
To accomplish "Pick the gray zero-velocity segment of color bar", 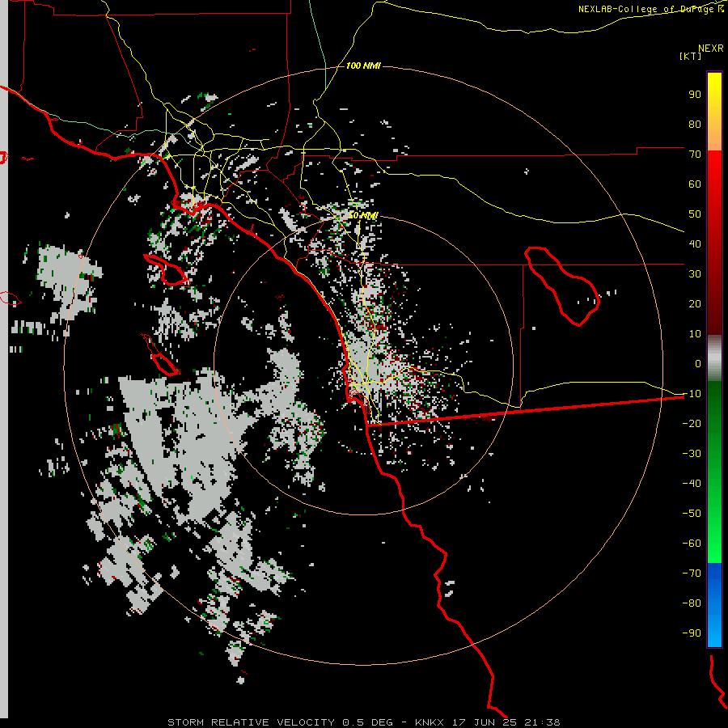I will tap(714, 358).
